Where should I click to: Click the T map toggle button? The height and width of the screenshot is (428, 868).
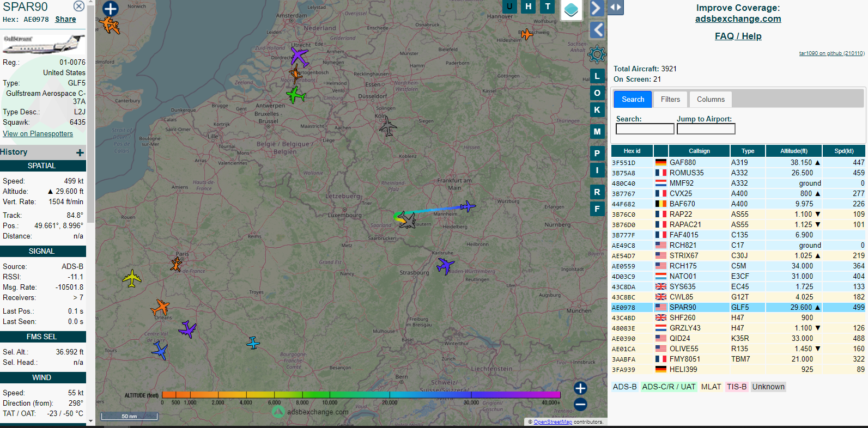click(x=548, y=7)
